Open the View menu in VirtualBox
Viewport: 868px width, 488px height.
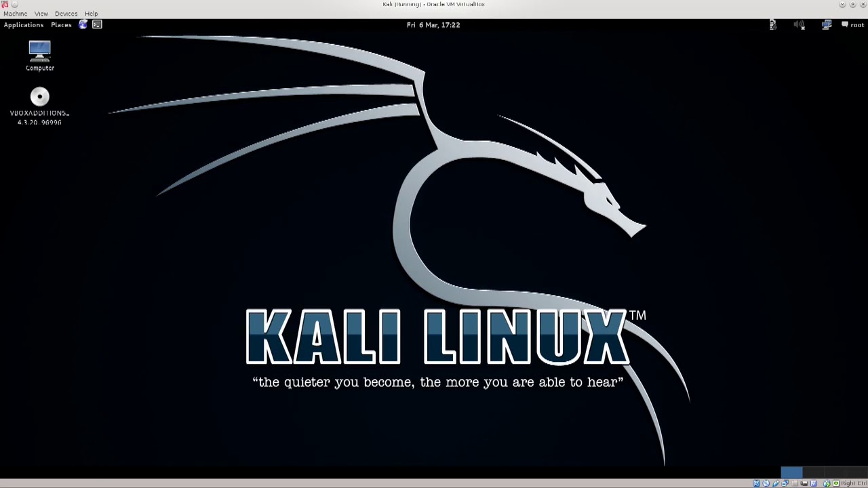pyautogui.click(x=41, y=14)
